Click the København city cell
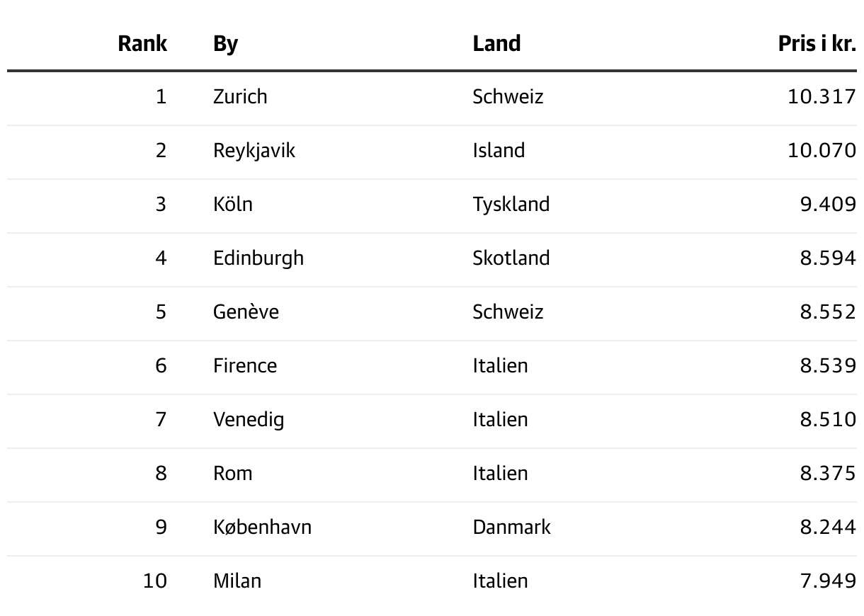This screenshot has width=864, height=616. (262, 527)
